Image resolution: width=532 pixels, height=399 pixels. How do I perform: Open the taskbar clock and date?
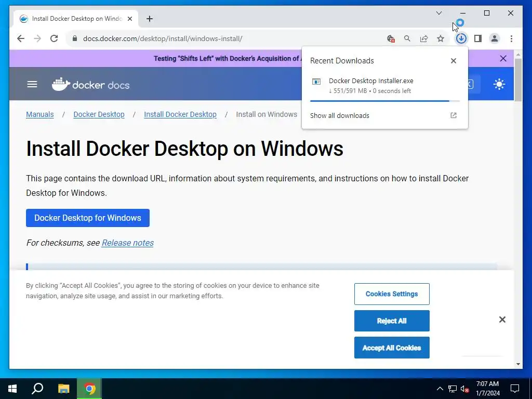[x=487, y=389]
